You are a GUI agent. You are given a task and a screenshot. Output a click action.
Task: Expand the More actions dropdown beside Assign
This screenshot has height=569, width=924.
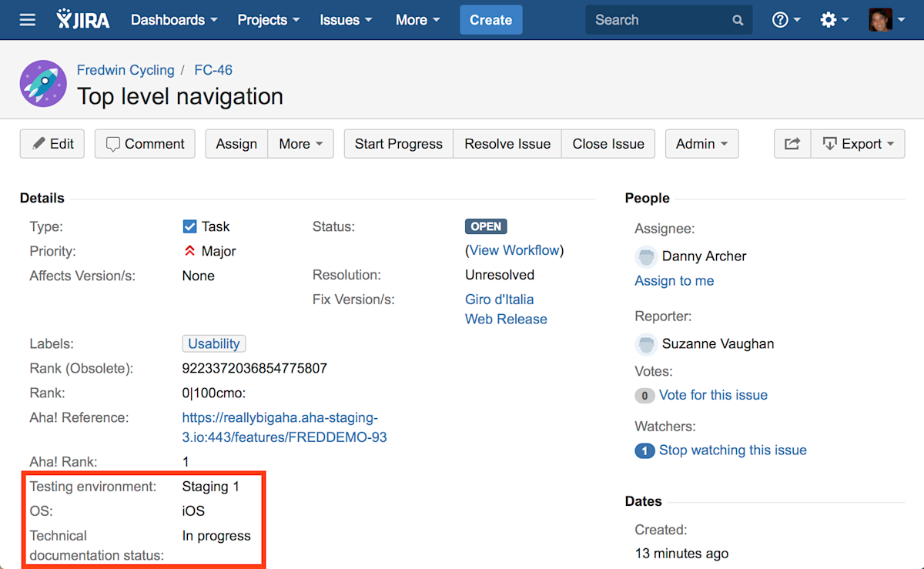pos(301,144)
